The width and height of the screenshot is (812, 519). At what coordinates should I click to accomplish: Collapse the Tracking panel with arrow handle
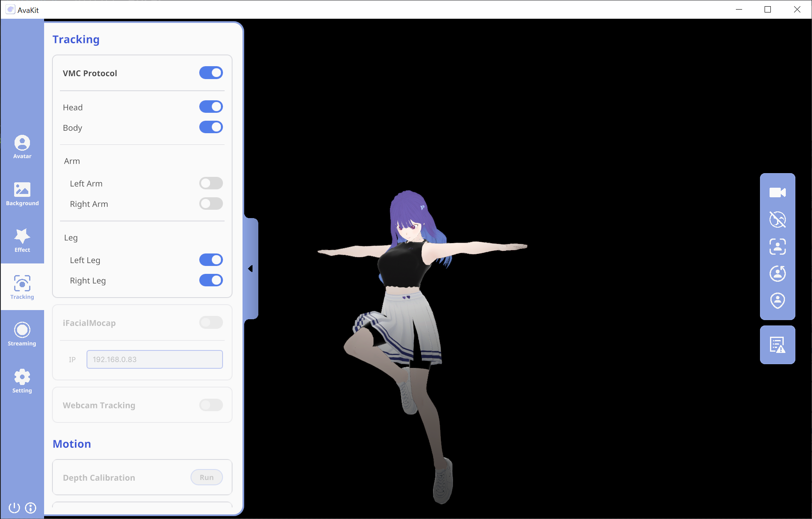pyautogui.click(x=250, y=269)
